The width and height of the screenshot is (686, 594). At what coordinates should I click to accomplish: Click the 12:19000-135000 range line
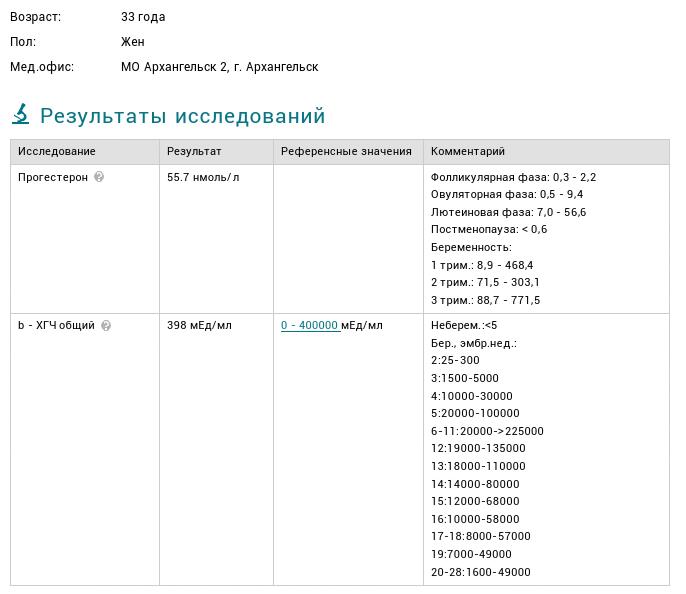click(478, 448)
